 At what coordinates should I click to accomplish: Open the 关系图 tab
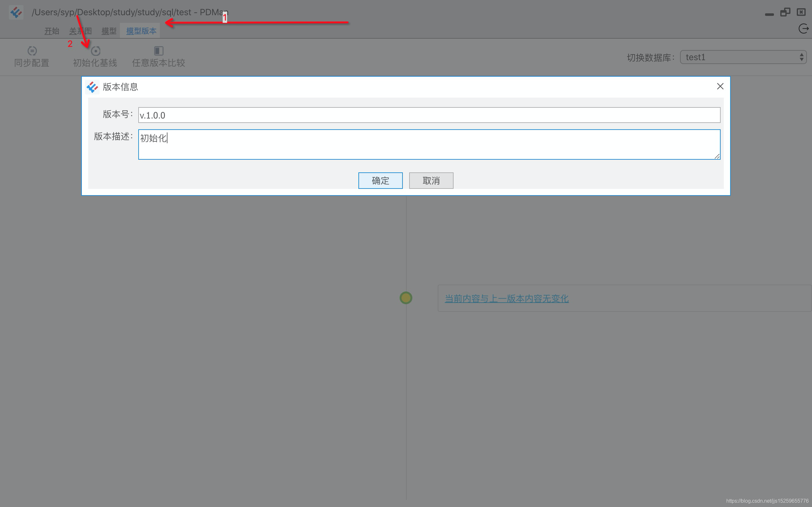point(81,31)
